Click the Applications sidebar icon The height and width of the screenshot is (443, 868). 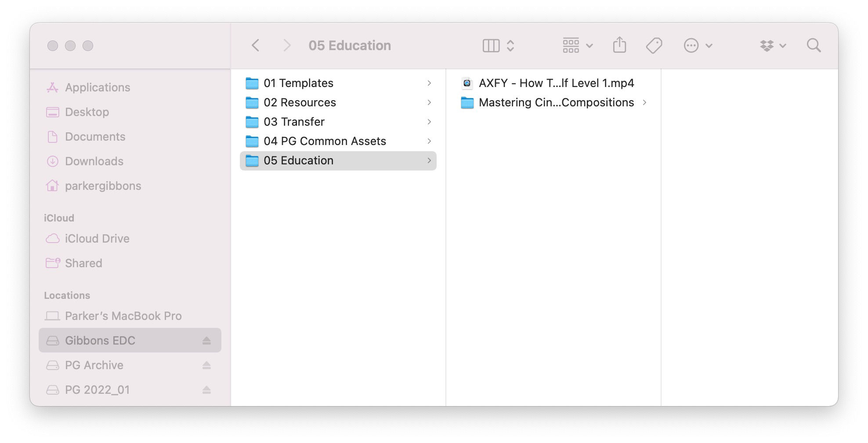(52, 87)
